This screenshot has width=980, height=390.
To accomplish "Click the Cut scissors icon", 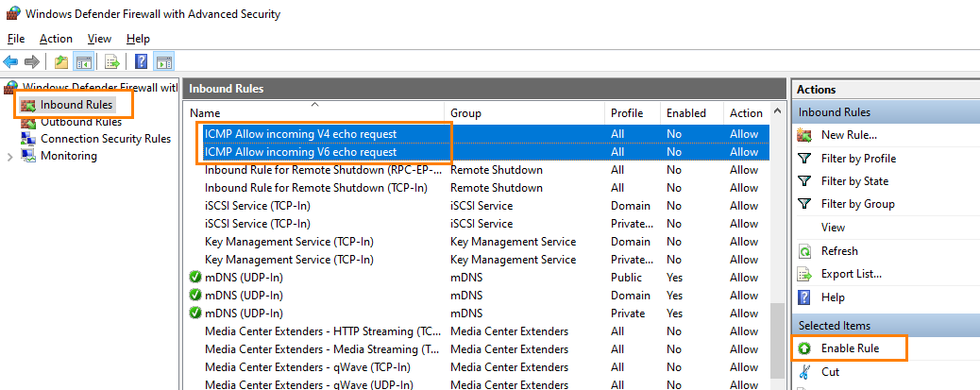I will (x=804, y=372).
